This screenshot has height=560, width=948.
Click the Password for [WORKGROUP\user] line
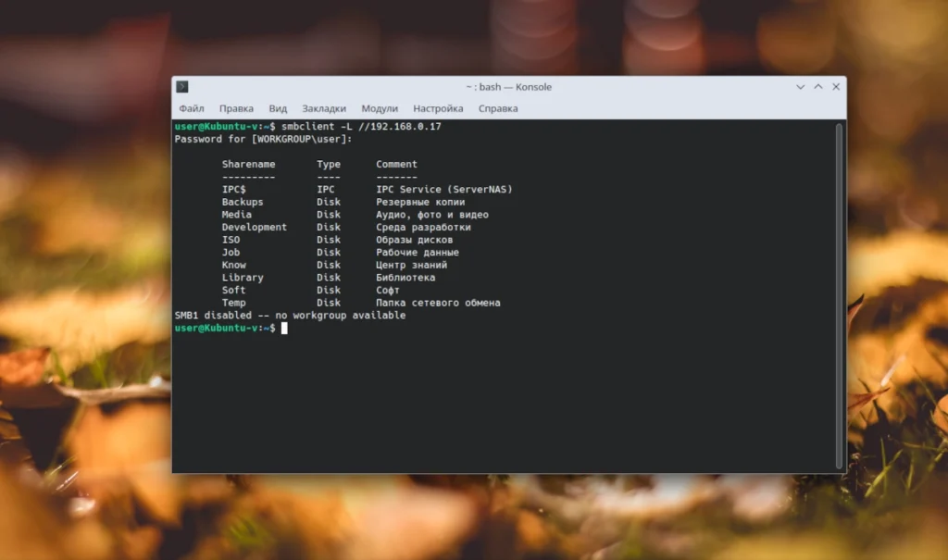click(x=264, y=139)
